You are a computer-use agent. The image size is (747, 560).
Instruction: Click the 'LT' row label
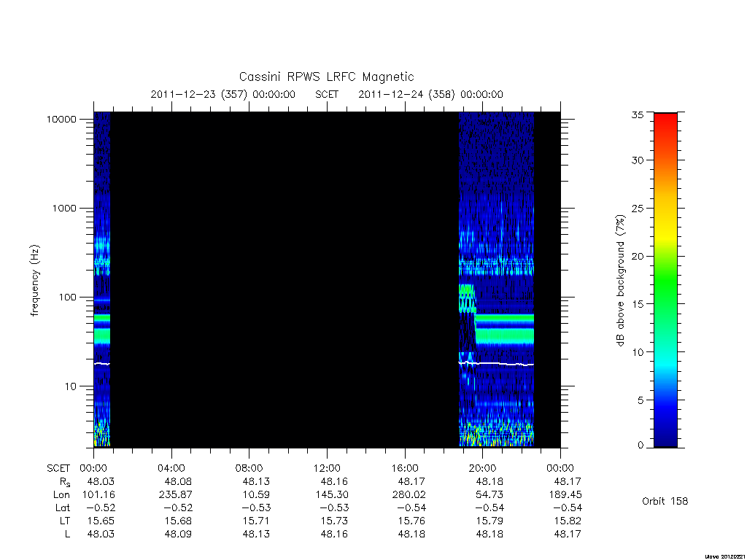(x=65, y=521)
